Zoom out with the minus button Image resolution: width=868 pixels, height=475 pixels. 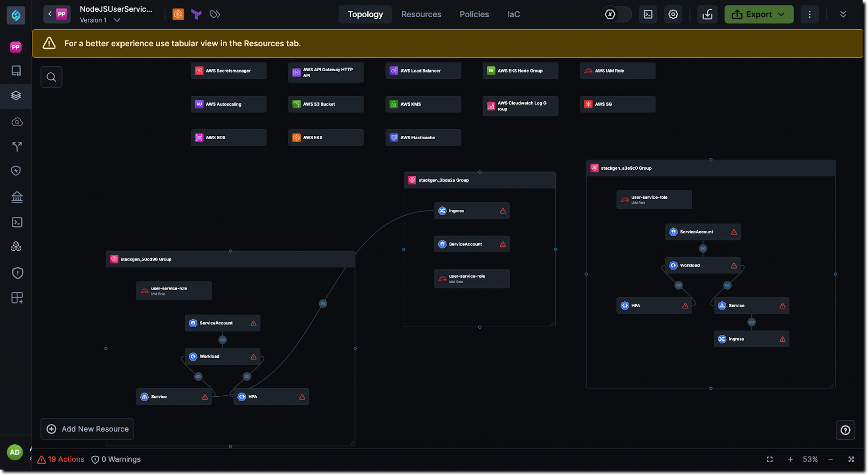click(831, 459)
